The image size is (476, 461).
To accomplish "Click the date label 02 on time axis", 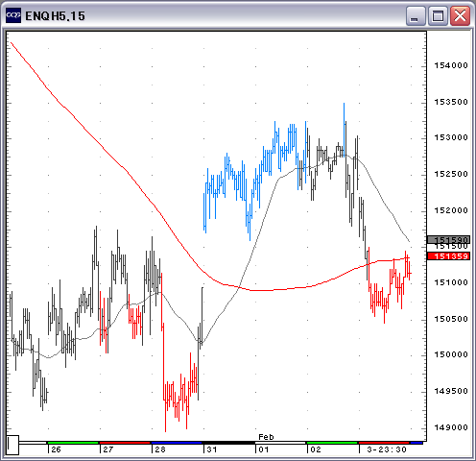I will [x=316, y=449].
